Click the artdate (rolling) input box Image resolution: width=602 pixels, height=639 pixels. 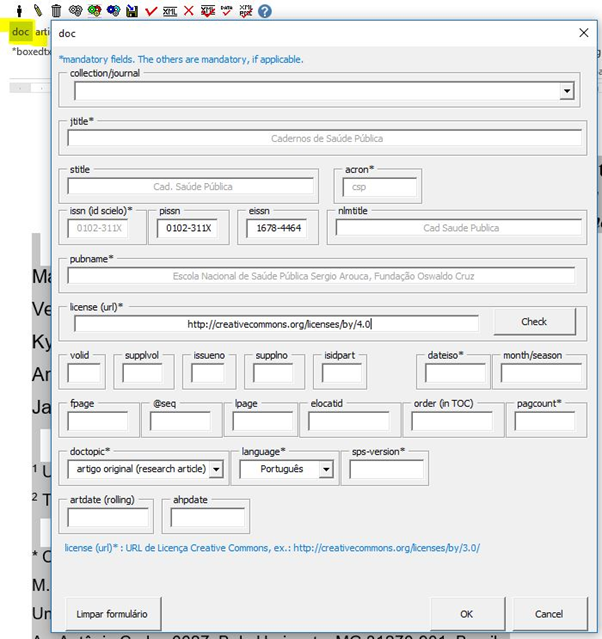point(108,517)
